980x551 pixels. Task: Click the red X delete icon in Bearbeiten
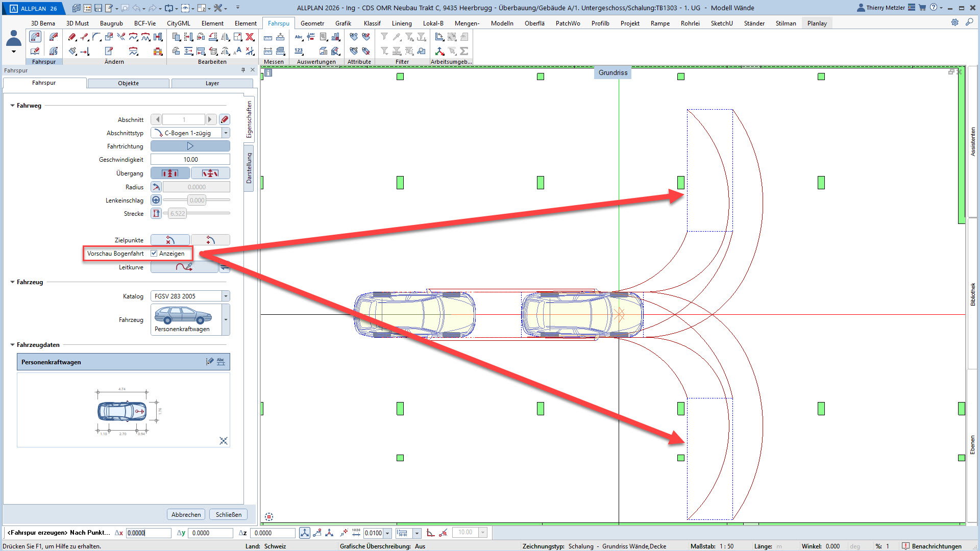(250, 37)
